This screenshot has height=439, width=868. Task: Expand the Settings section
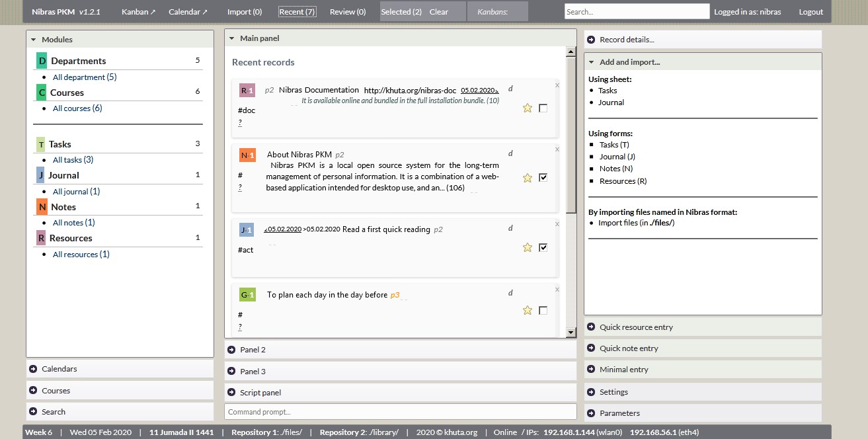[703, 392]
